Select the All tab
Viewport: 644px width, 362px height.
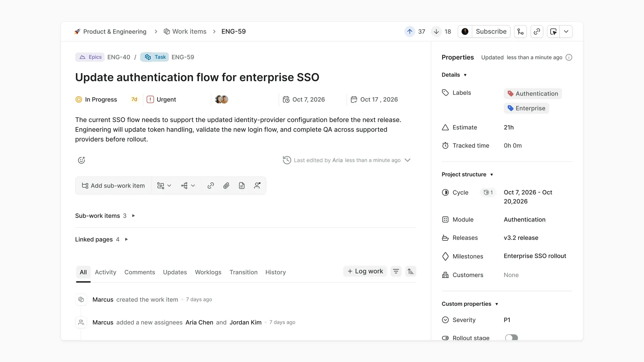tap(83, 272)
